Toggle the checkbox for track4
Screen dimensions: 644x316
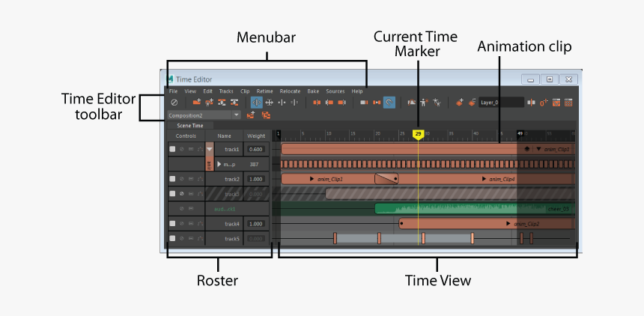172,223
